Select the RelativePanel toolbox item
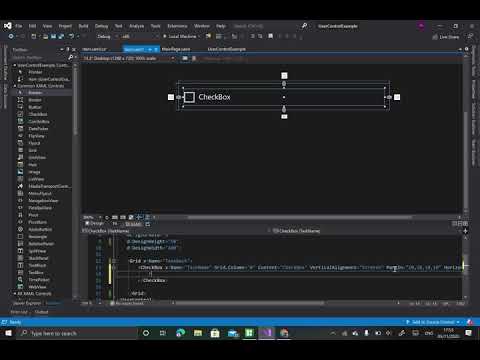Viewport: 480px width, 360px height. point(41,244)
